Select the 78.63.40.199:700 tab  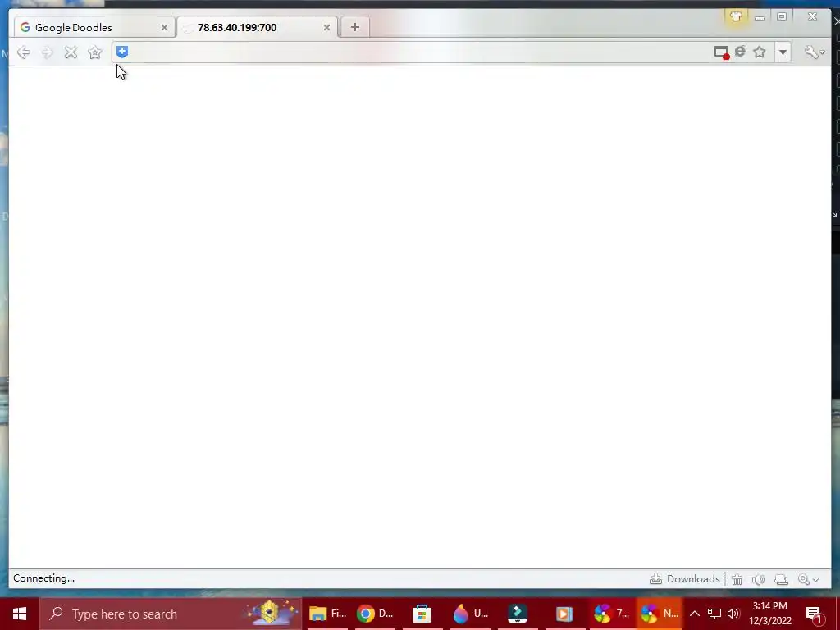coord(258,27)
